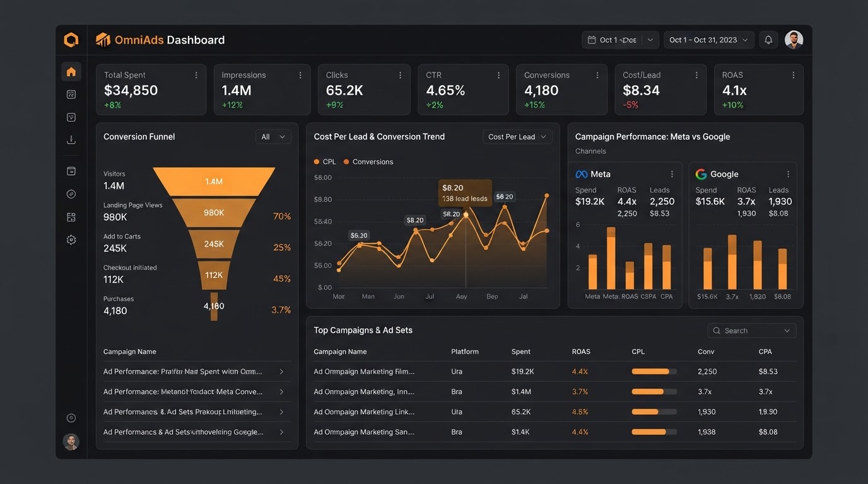Open the 'Oct 1 - Oct 31, 2023' date range dropdown
This screenshot has width=868, height=484.
[709, 40]
